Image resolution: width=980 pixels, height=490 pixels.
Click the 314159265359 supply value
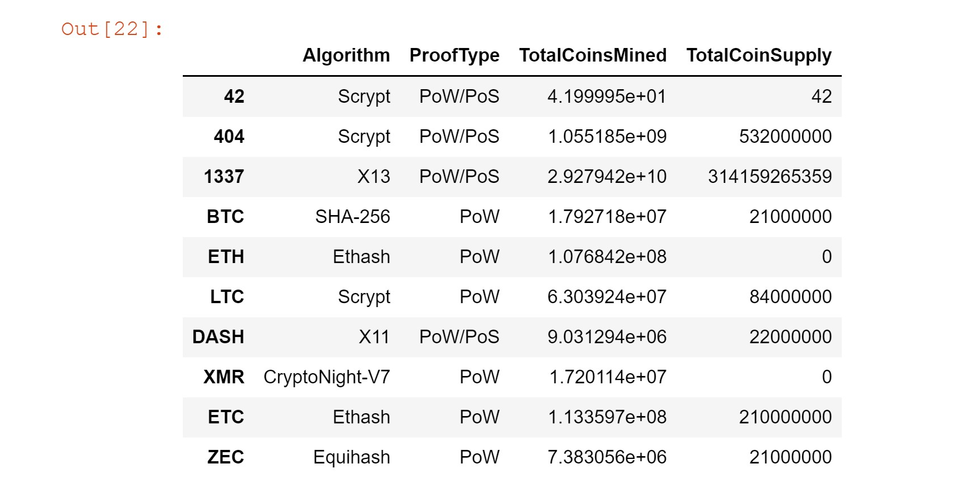point(770,177)
